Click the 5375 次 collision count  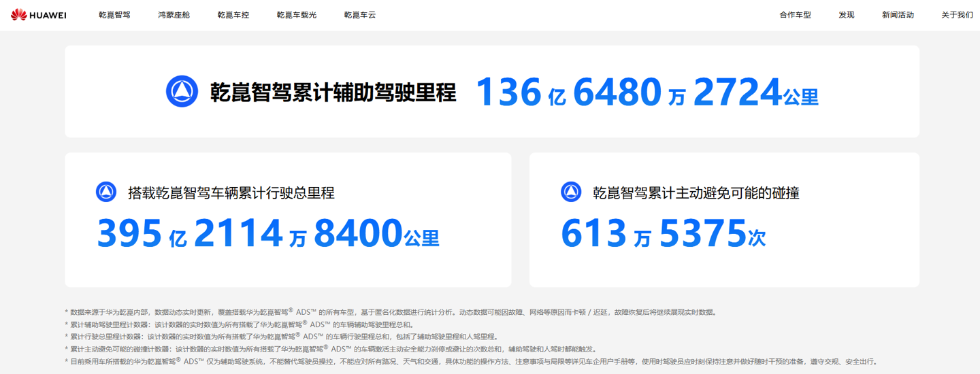pos(713,233)
